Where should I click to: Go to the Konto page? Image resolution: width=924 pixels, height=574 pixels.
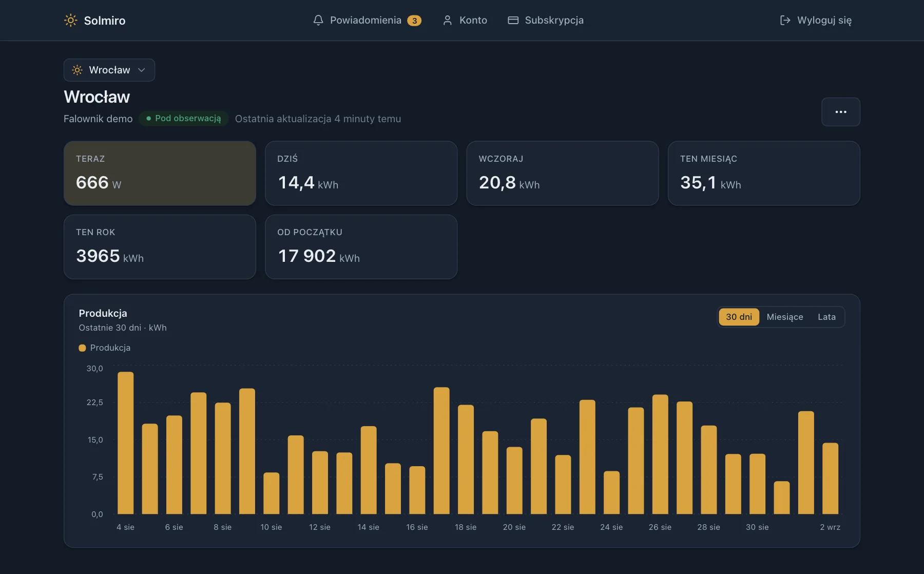click(465, 20)
